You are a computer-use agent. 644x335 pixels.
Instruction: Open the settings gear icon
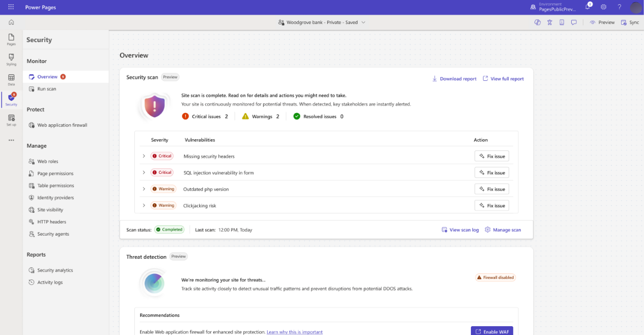603,7
